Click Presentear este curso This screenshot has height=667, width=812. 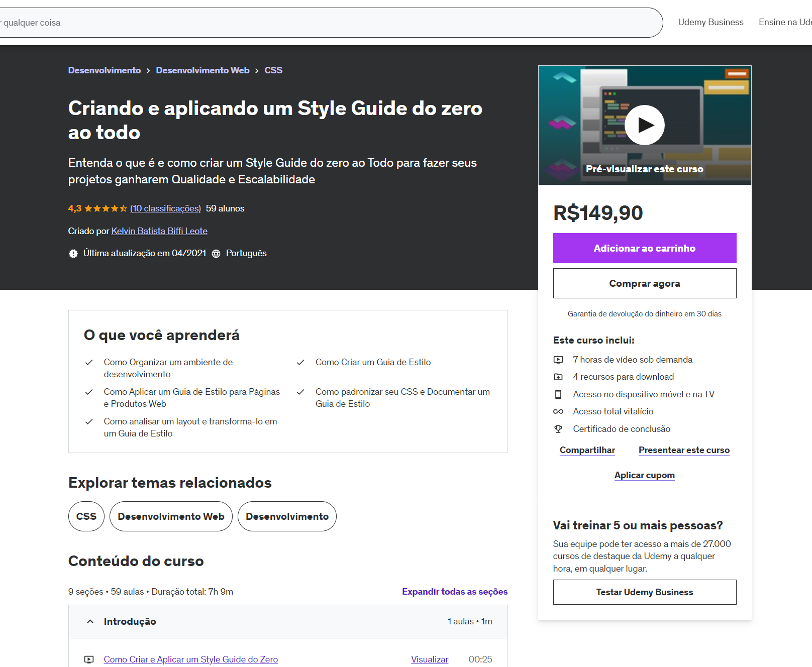pyautogui.click(x=684, y=450)
